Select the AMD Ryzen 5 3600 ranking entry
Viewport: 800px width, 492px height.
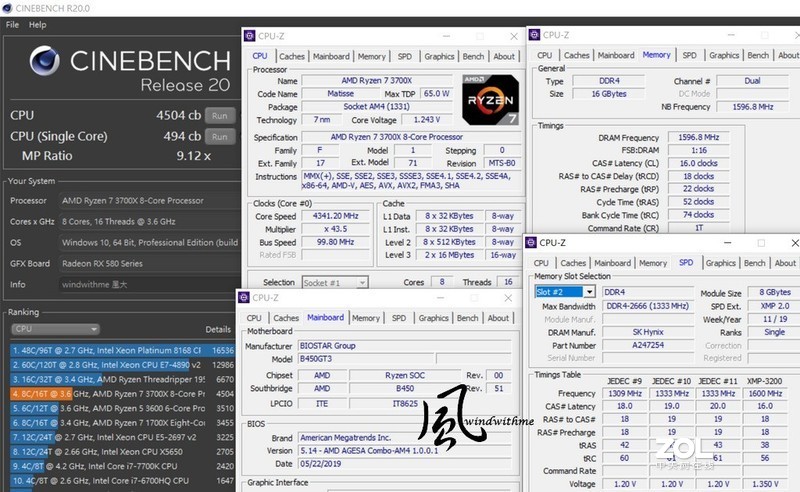pyautogui.click(x=122, y=408)
